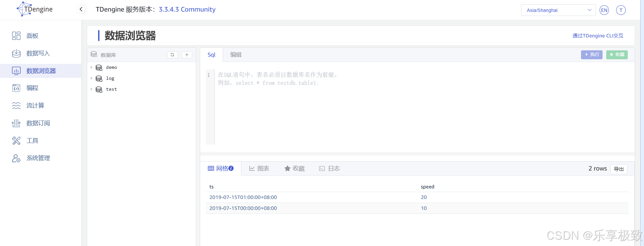The width and height of the screenshot is (644, 246).
Task: Select the log database
Action: tap(110, 78)
